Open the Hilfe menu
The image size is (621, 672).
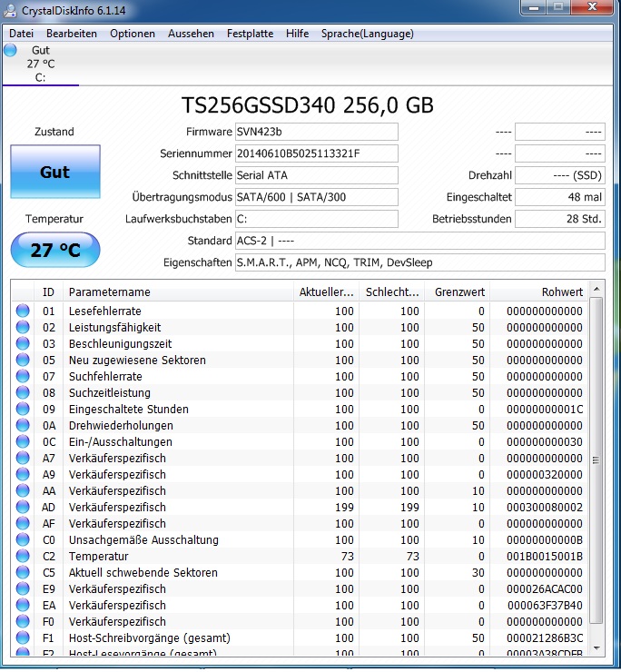pyautogui.click(x=298, y=34)
